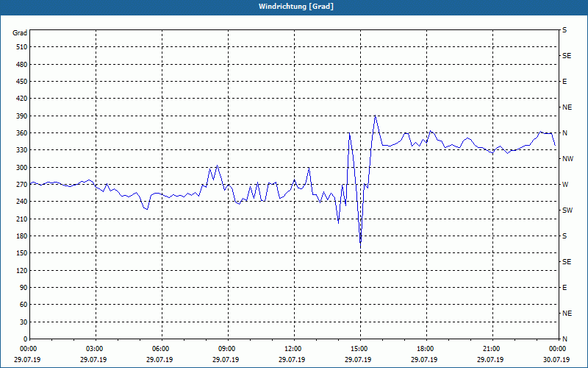
Task: Click the blue line's highest peak near 390
Action: [x=375, y=116]
